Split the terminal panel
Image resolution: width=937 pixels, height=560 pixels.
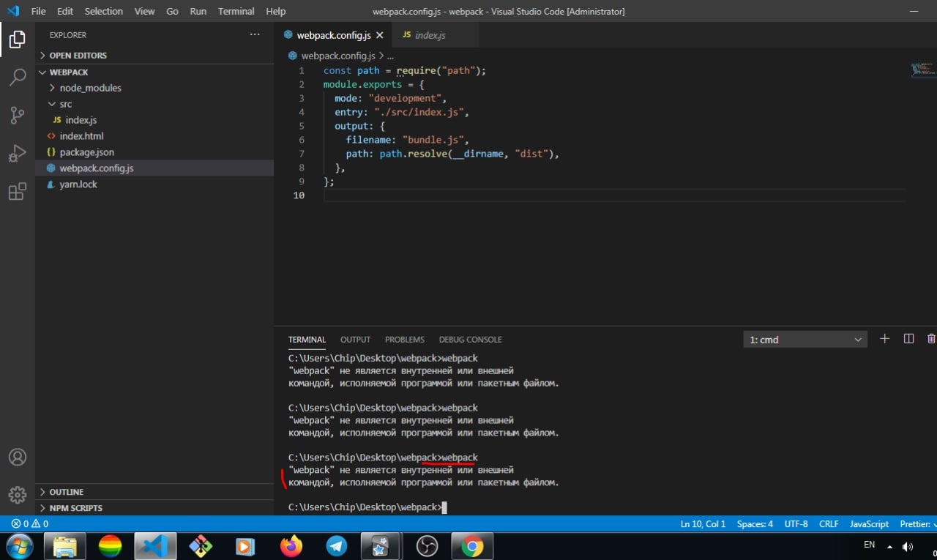coord(908,338)
